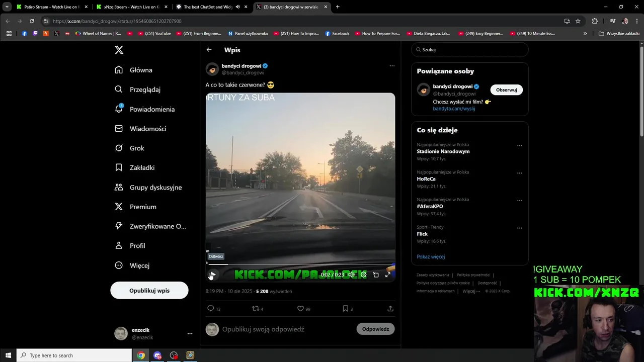Mute the video sound
This screenshot has width=644, height=362.
[x=351, y=275]
